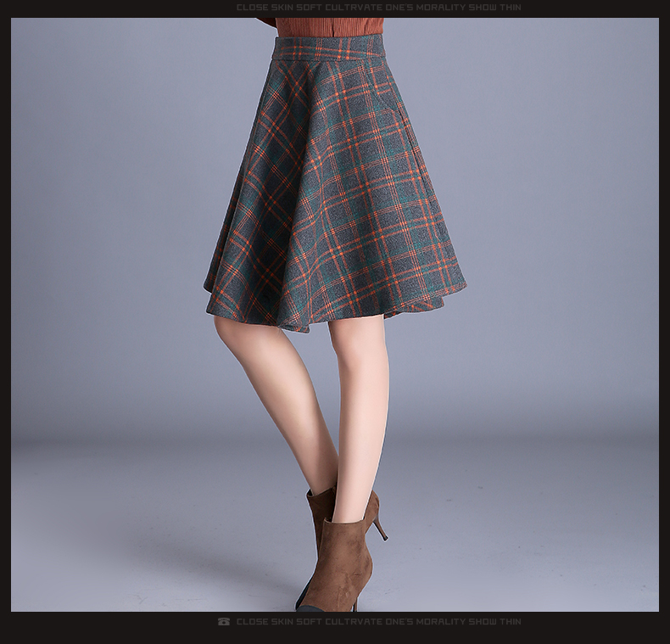Click the bottom banner slogan text

click(378, 622)
